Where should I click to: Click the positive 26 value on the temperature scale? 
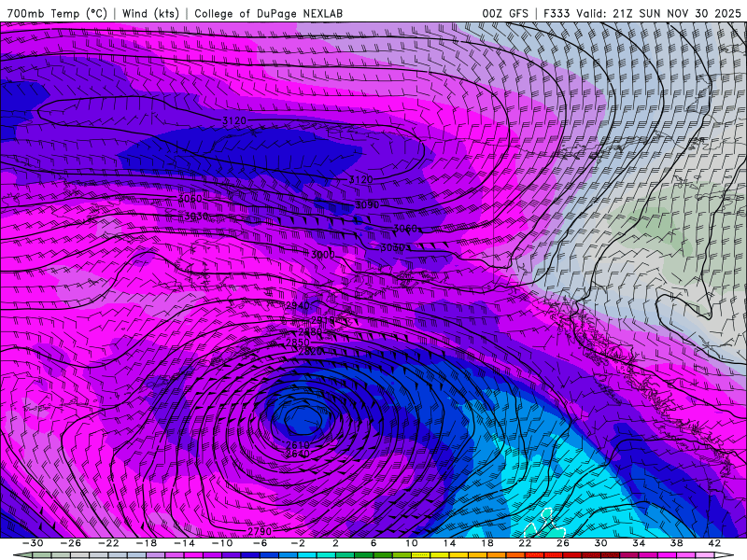(x=563, y=543)
